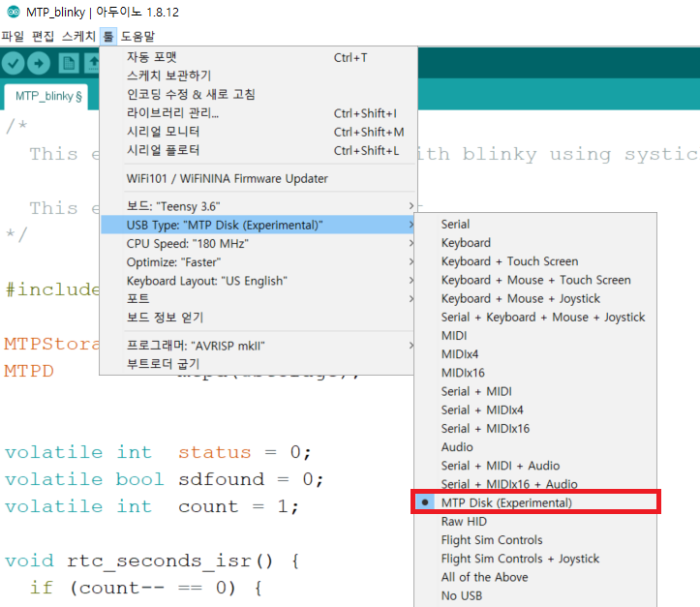Select Keyboard + Mouse + Joystick

535,298
